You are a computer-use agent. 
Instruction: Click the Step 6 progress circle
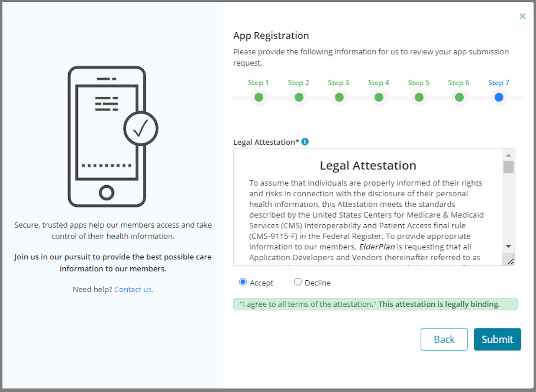tap(459, 97)
